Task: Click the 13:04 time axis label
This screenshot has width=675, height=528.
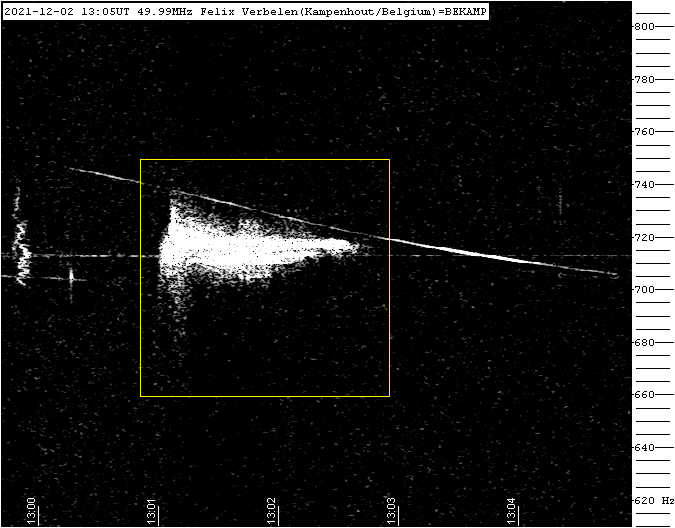Action: (x=511, y=511)
